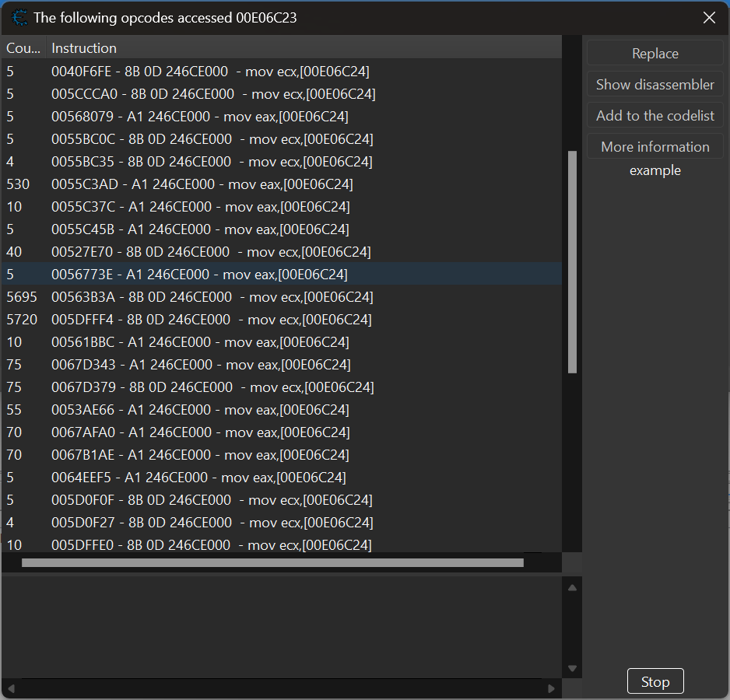Sort by the Count column header
Screen dimensions: 730x700
click(x=22, y=47)
